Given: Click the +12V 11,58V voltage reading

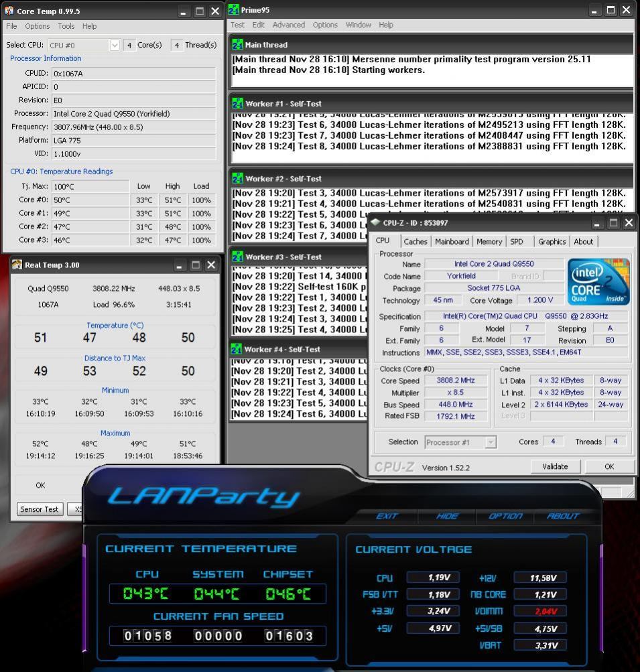Looking at the screenshot, I should [540, 578].
